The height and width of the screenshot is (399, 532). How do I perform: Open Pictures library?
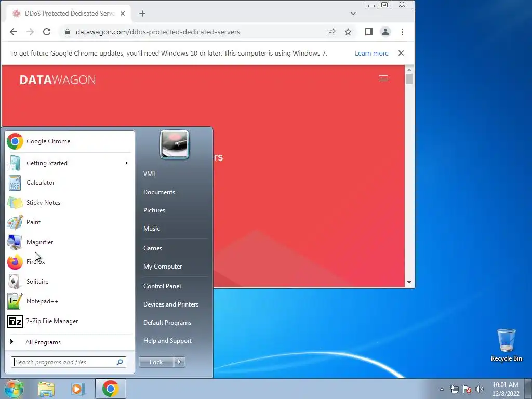[x=154, y=210]
